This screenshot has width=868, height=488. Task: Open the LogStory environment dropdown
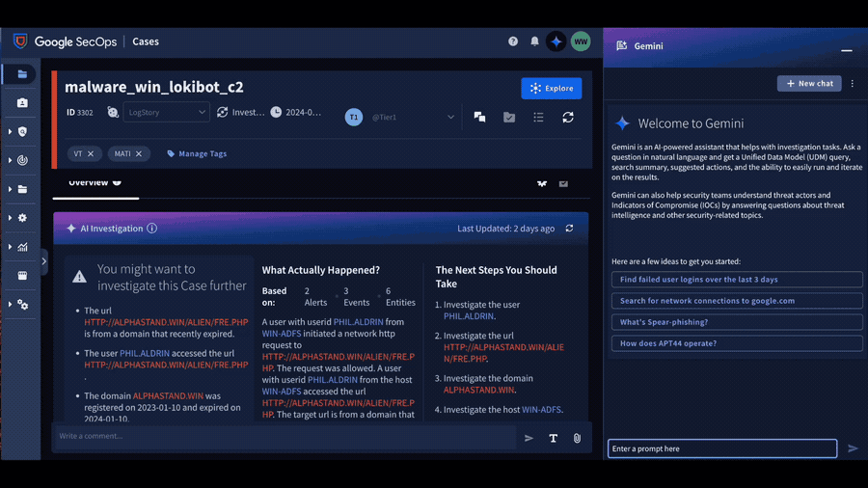coord(166,112)
